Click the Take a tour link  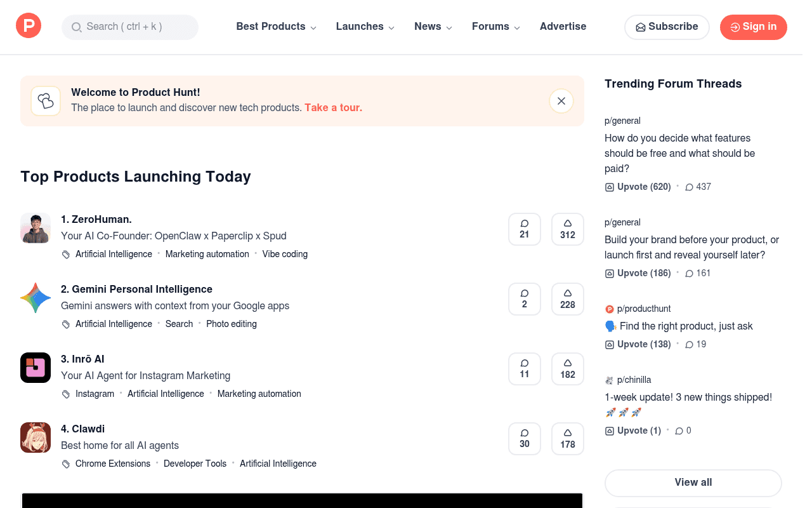point(333,107)
